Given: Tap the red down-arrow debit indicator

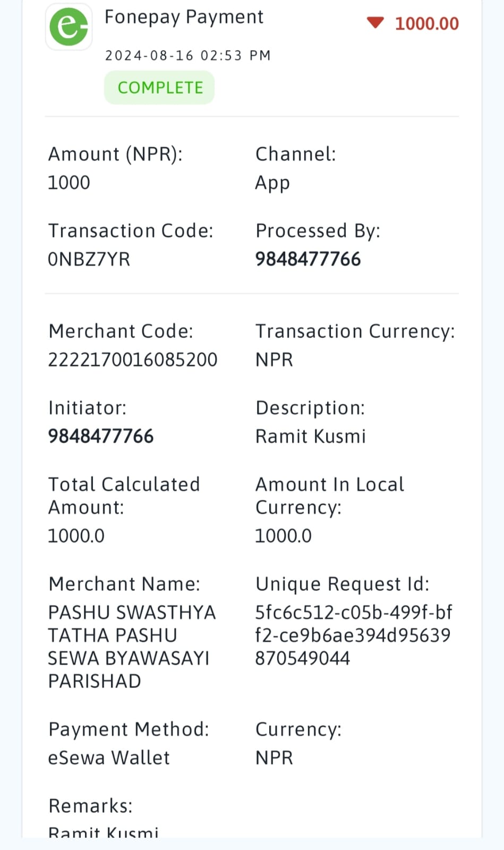Looking at the screenshot, I should [375, 22].
